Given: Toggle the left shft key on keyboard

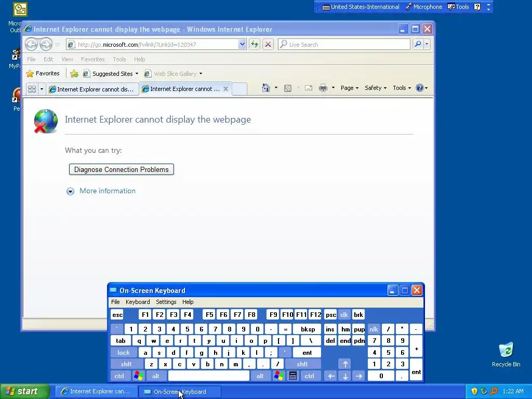Looking at the screenshot, I should [x=126, y=364].
